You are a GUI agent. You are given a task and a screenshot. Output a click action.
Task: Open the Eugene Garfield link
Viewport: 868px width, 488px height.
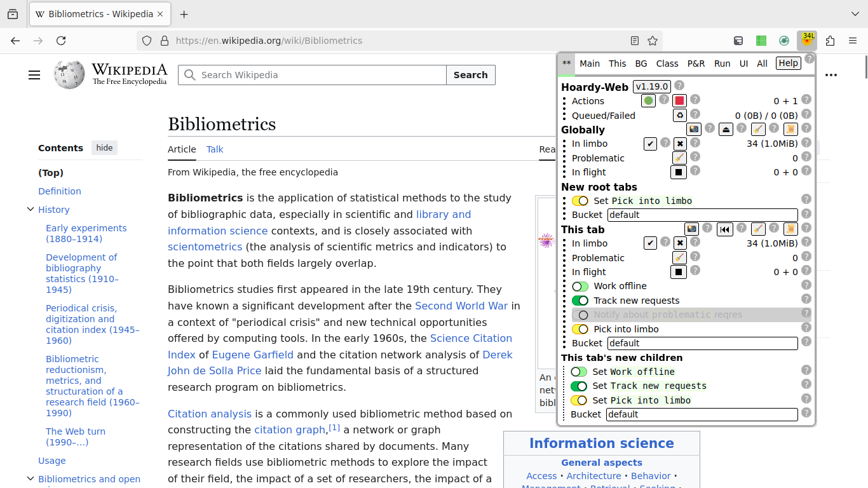[253, 355]
